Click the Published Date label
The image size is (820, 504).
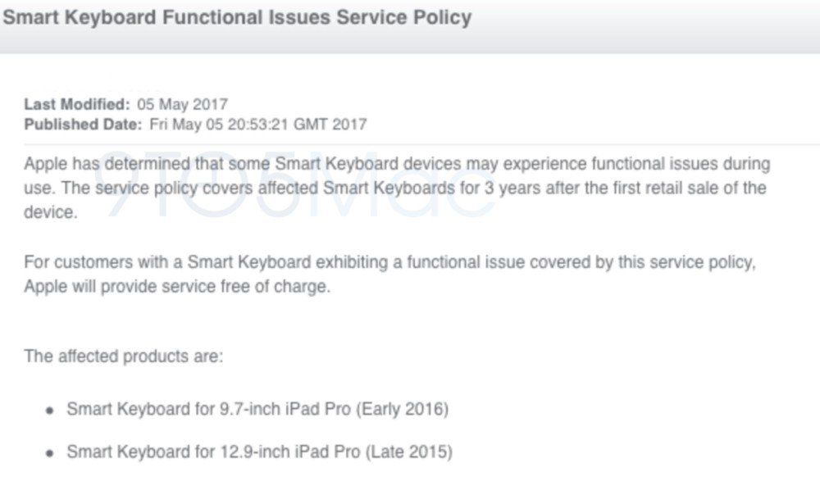pyautogui.click(x=83, y=125)
